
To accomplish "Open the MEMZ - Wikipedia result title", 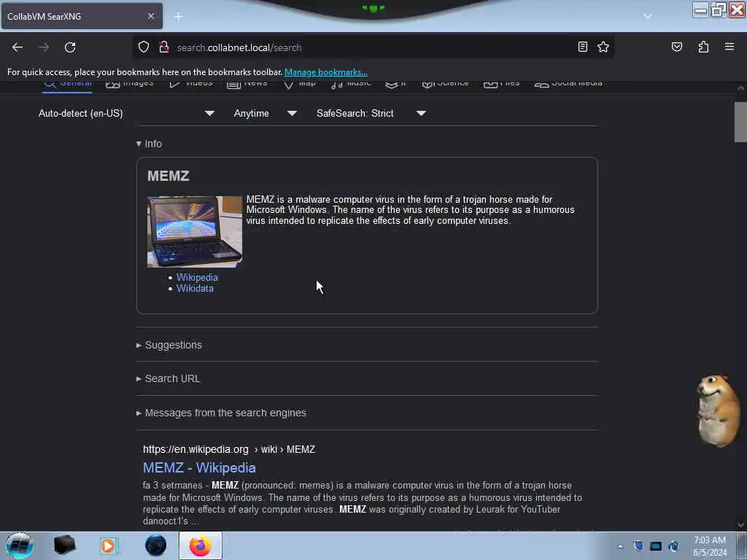I will pyautogui.click(x=199, y=467).
